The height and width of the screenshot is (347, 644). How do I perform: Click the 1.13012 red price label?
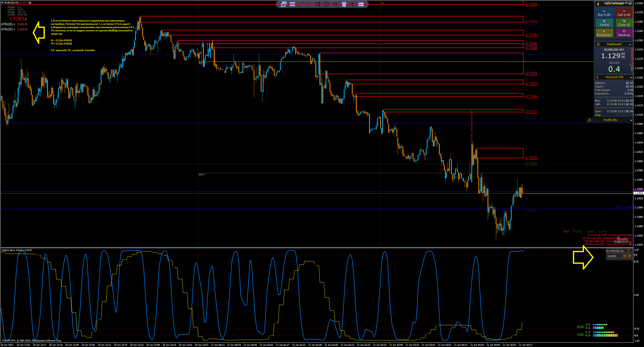[531, 158]
